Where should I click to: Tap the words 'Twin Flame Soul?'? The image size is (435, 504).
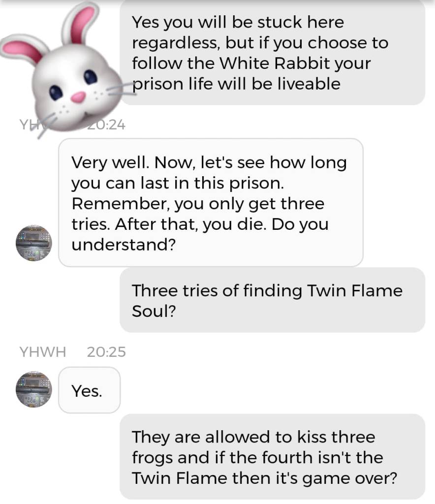tap(267, 301)
